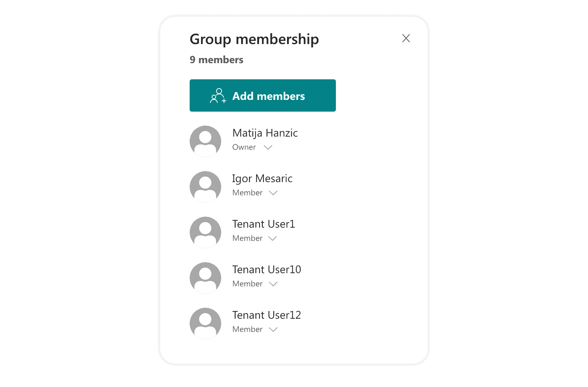Click the Group membership dialog title
Screen dimensions: 588x387
point(254,39)
